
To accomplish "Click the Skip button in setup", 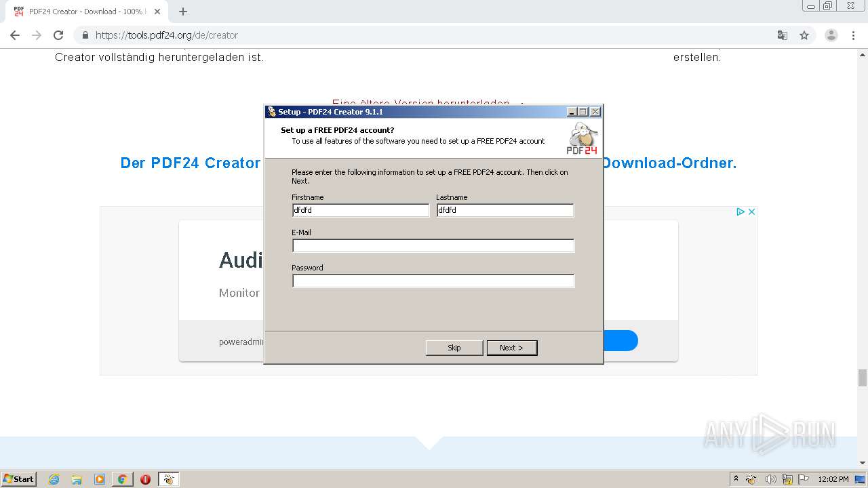I will click(454, 348).
